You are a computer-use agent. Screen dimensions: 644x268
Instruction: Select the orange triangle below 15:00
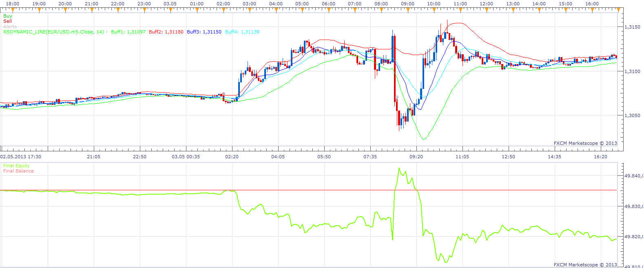(566, 10)
